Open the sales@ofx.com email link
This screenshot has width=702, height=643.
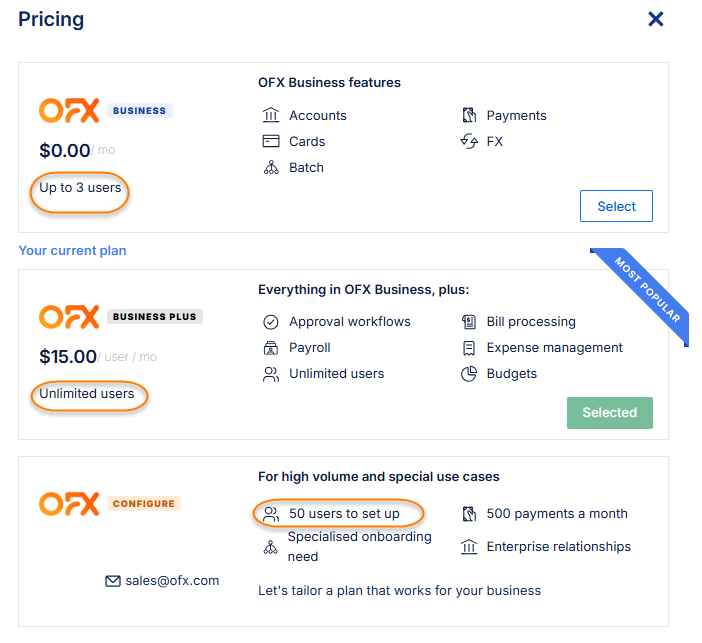[x=172, y=580]
